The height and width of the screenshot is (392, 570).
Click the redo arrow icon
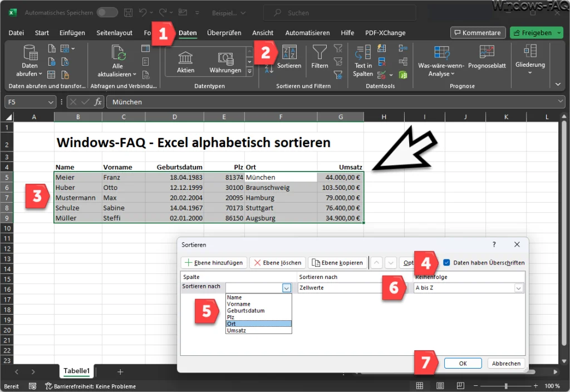click(x=163, y=13)
